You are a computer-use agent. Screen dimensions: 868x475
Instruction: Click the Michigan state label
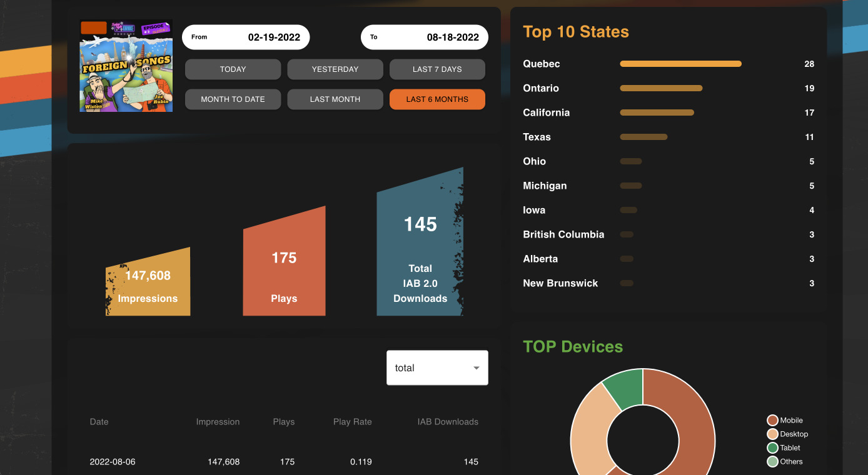pyautogui.click(x=545, y=186)
